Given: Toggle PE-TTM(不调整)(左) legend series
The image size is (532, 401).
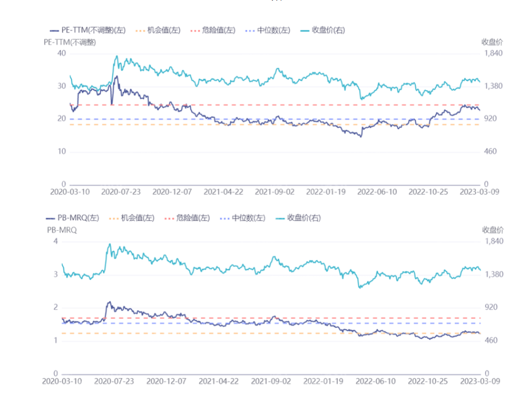Looking at the screenshot, I should (x=87, y=31).
